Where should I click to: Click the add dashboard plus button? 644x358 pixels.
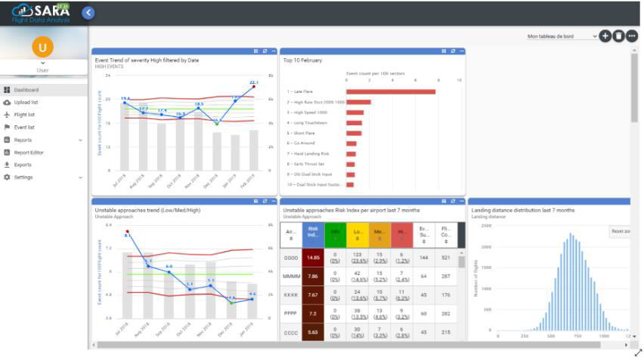605,35
